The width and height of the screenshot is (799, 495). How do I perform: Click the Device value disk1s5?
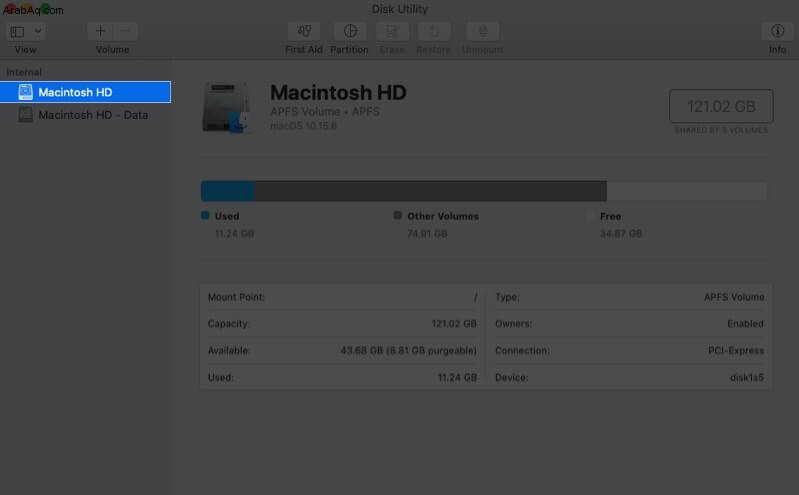(x=747, y=378)
